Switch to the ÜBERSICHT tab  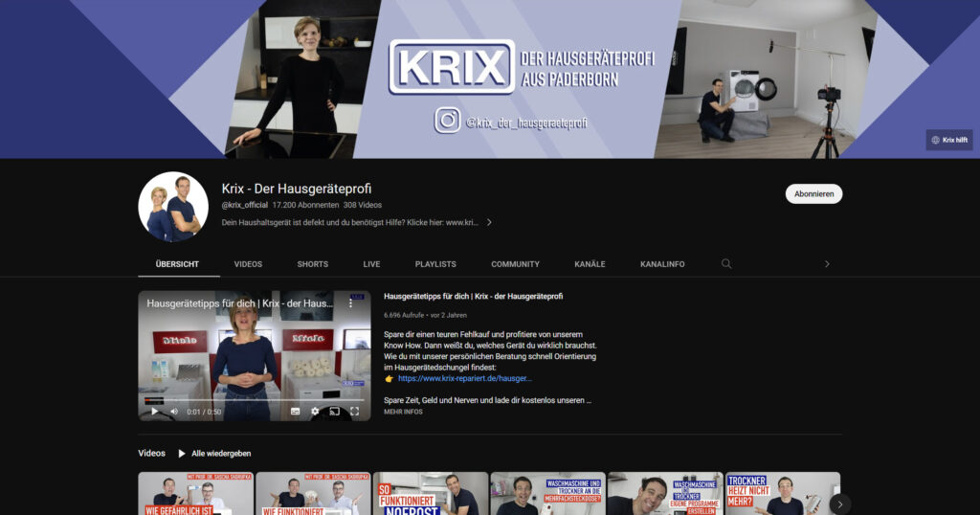(x=177, y=264)
